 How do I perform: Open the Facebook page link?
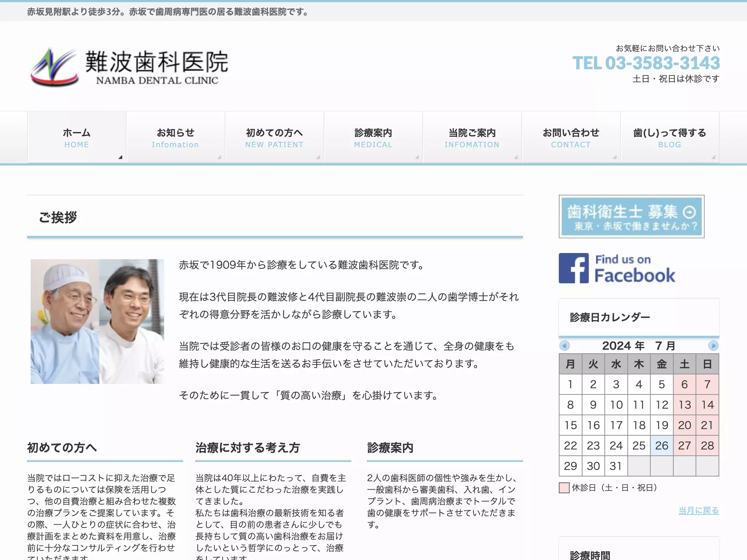(617, 268)
